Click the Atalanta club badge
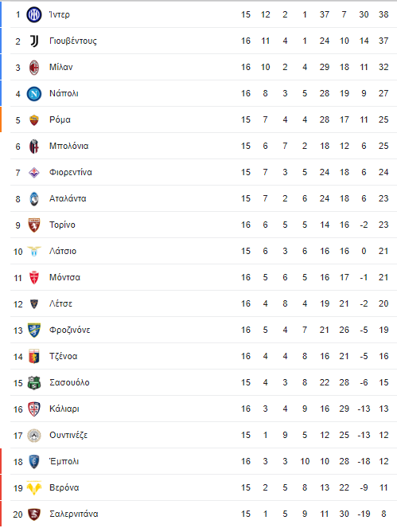 point(34,199)
